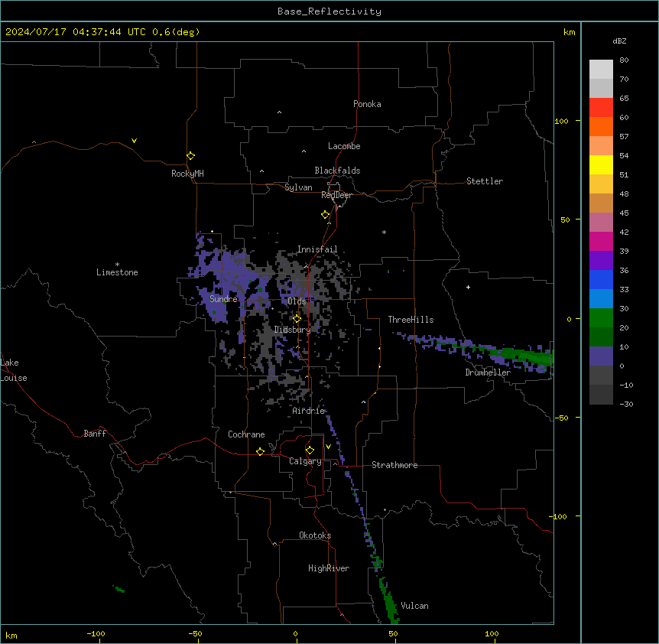Click the Lacombe city label
This screenshot has height=644, width=659.
pos(344,146)
